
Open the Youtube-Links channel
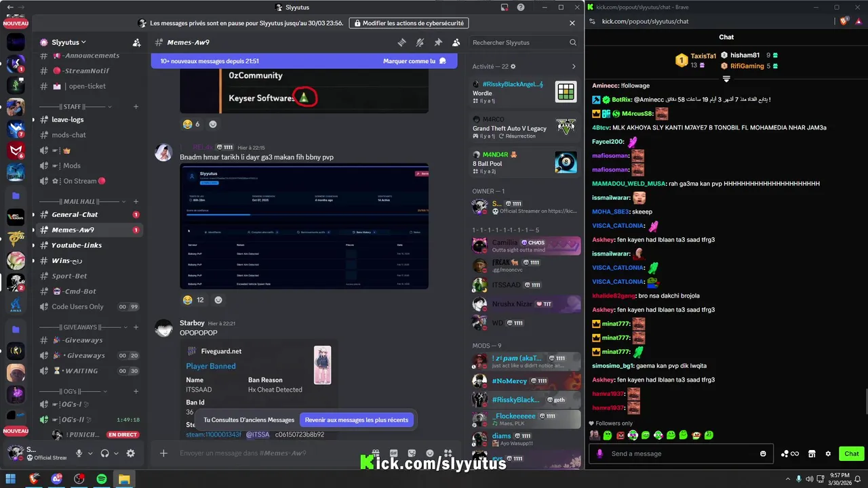tap(88, 245)
